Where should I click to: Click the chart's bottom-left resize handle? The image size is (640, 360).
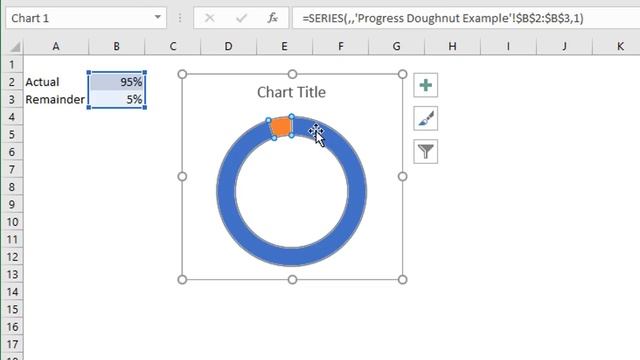click(x=182, y=280)
